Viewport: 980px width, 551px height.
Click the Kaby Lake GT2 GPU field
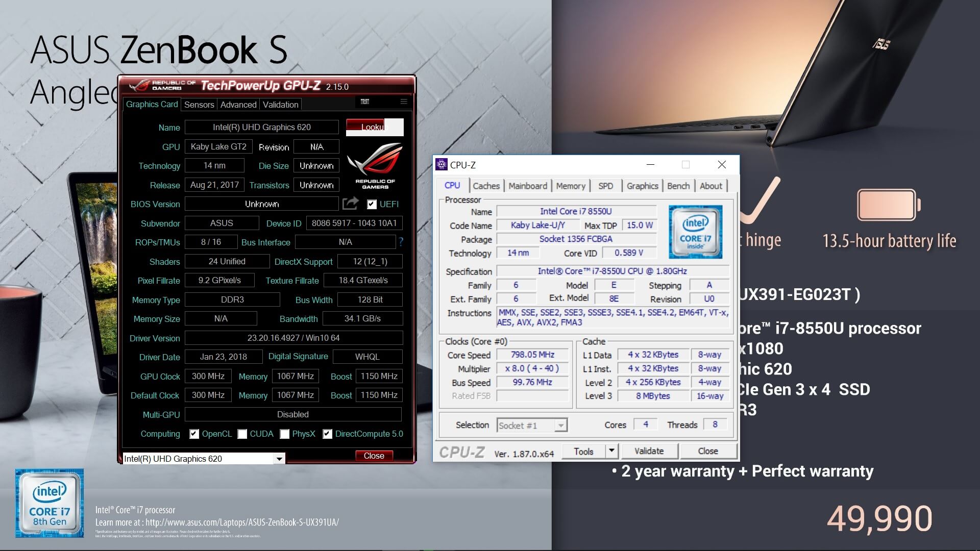[218, 146]
